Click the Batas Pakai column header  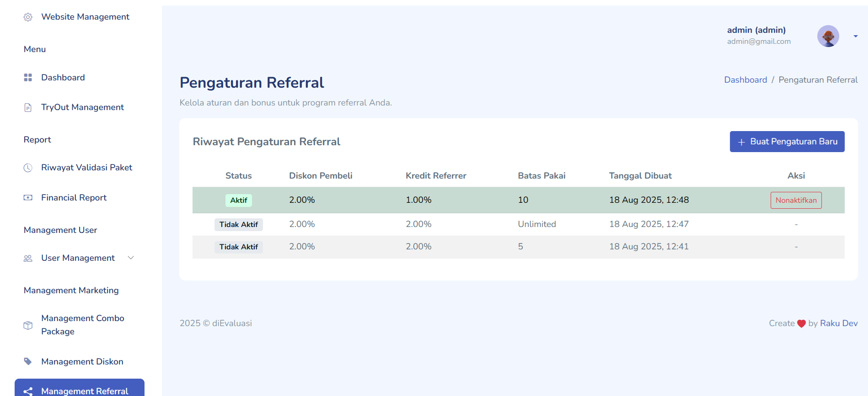(541, 176)
